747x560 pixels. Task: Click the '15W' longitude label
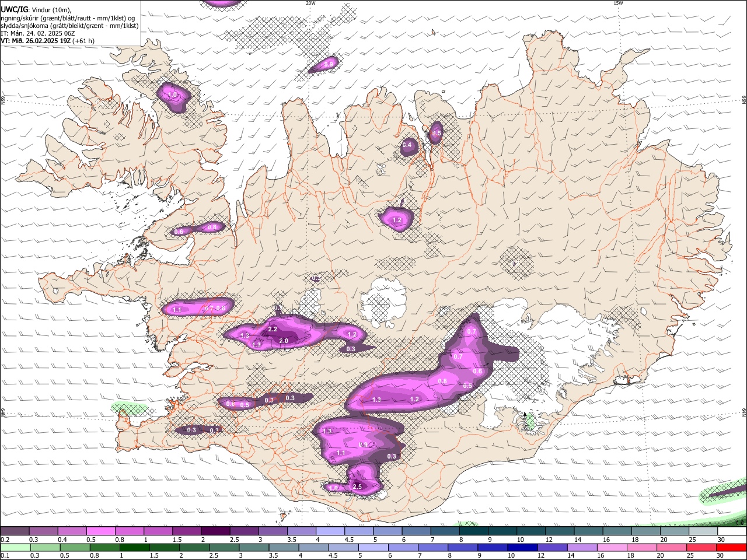[618, 3]
